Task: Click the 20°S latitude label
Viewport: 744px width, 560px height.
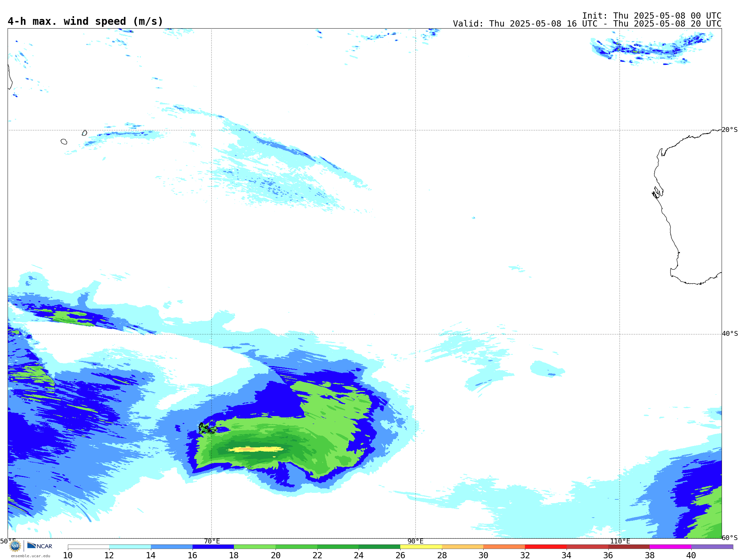Action: [730, 130]
